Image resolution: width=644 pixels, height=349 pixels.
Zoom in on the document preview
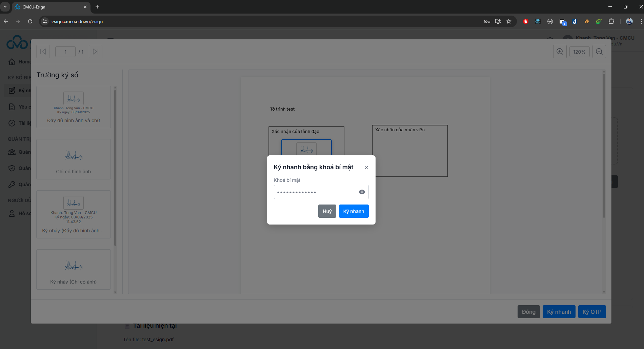tap(560, 52)
